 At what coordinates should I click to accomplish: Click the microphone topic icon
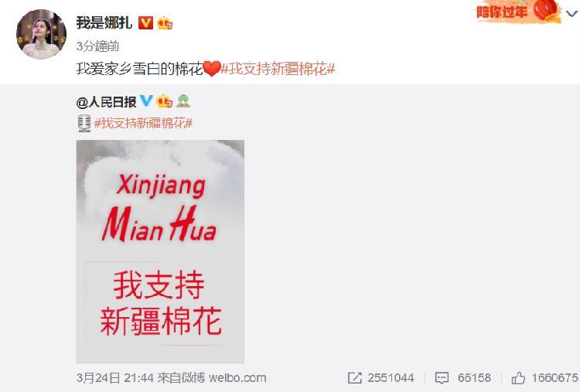84,123
